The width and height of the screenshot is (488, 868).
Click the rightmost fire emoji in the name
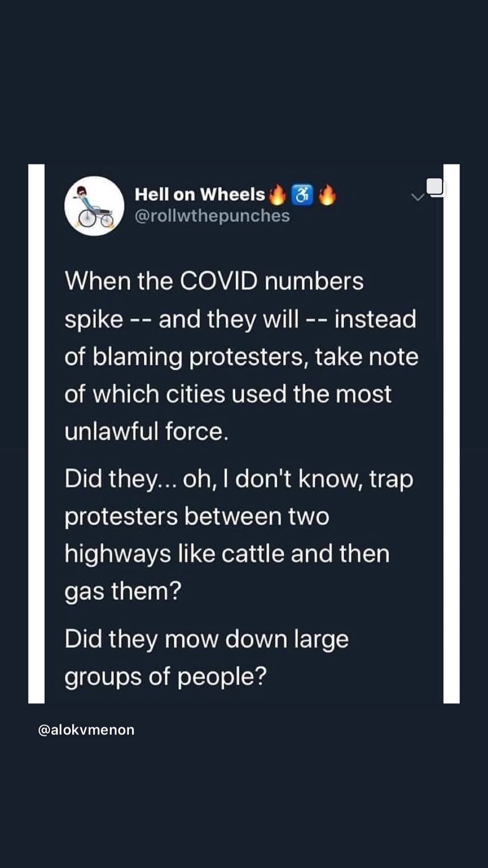click(327, 195)
